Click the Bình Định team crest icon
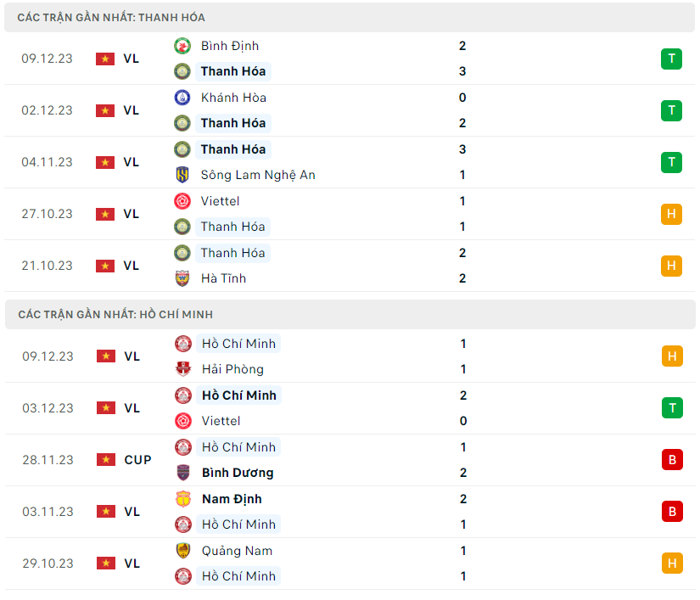The width and height of the screenshot is (700, 600). (182, 46)
